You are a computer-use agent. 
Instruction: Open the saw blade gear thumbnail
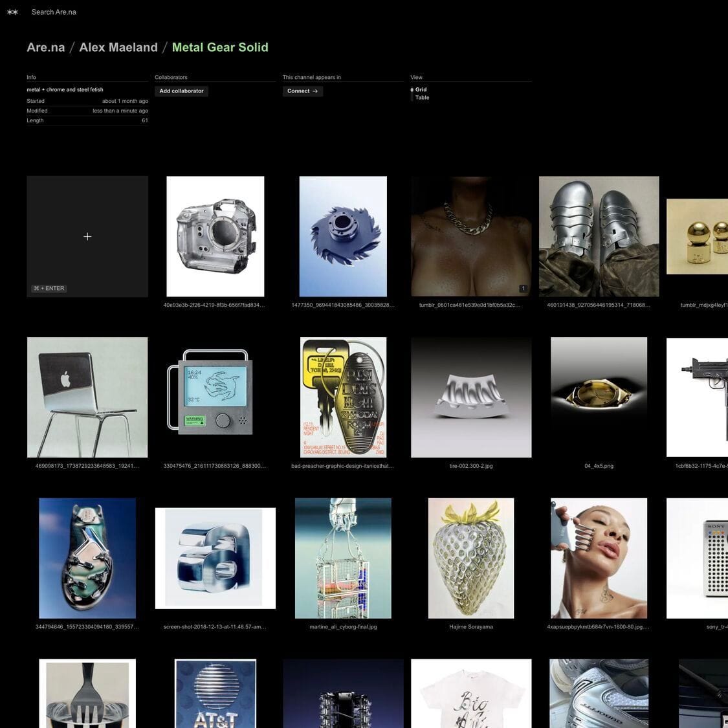pyautogui.click(x=343, y=236)
